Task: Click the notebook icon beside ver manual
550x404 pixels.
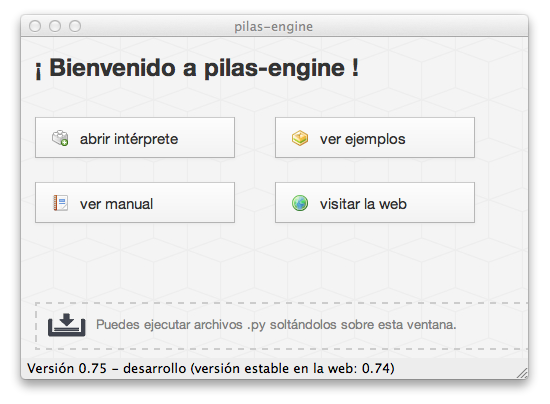Action: tap(60, 203)
